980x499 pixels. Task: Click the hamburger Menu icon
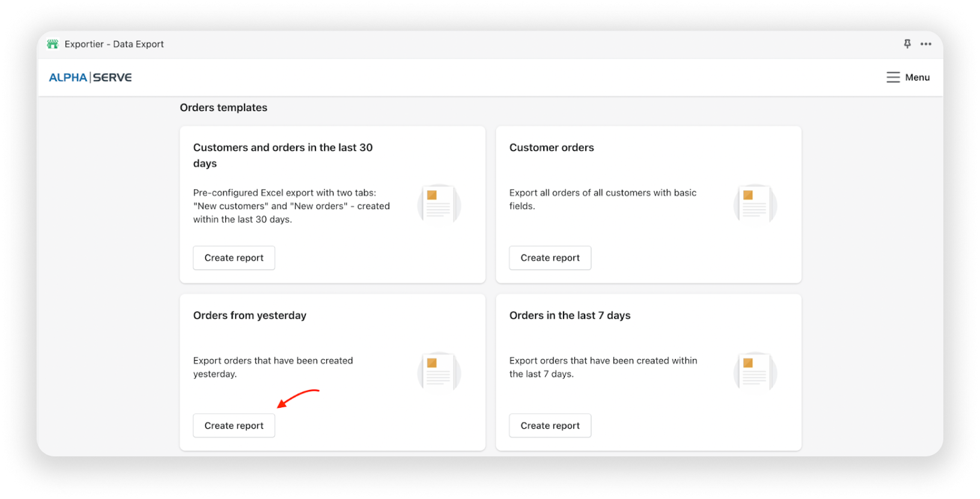[x=893, y=77]
